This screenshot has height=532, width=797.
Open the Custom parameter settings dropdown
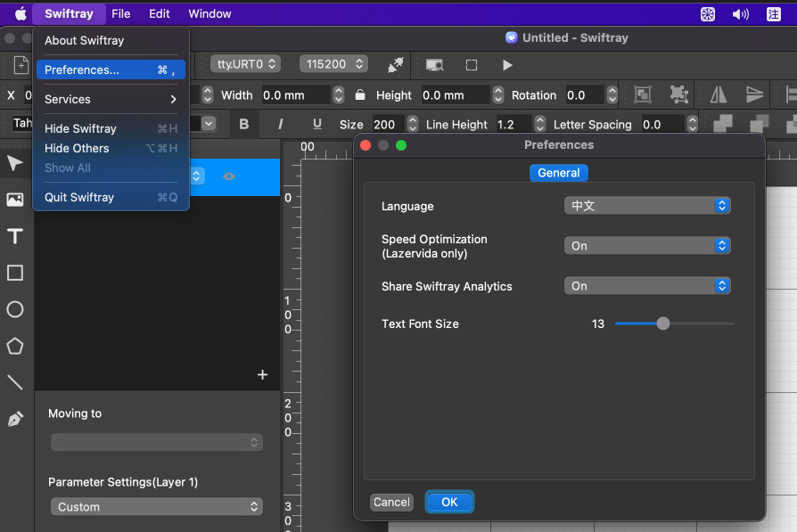click(157, 506)
